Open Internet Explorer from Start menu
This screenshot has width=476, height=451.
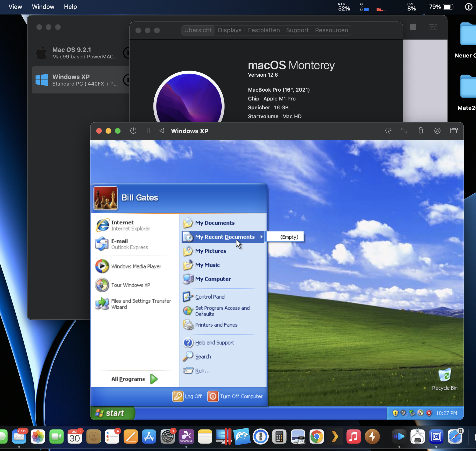(123, 225)
